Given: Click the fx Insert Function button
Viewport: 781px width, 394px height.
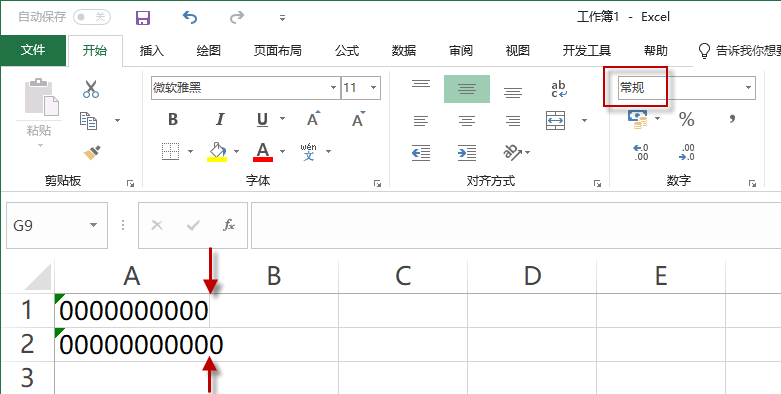Looking at the screenshot, I should [x=229, y=225].
